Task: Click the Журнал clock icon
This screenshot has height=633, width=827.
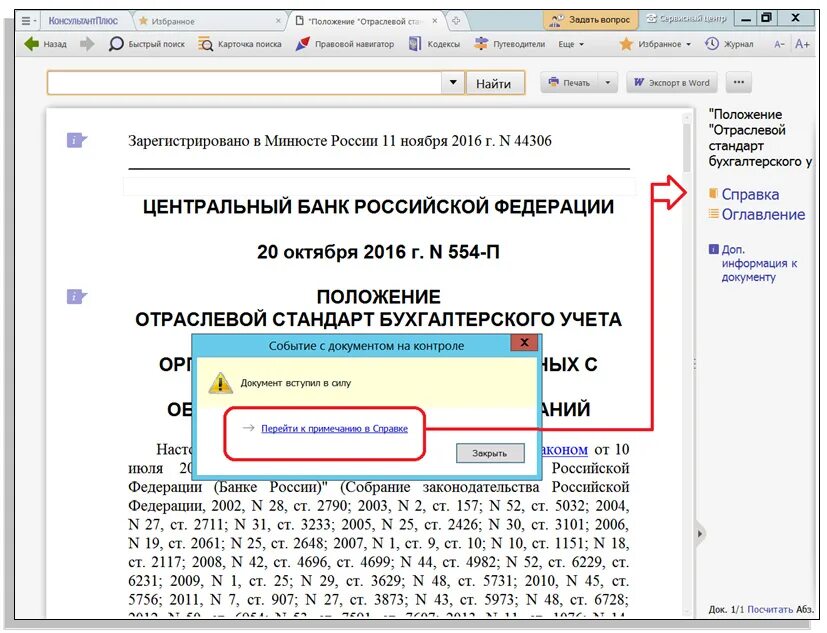Action: pyautogui.click(x=711, y=44)
